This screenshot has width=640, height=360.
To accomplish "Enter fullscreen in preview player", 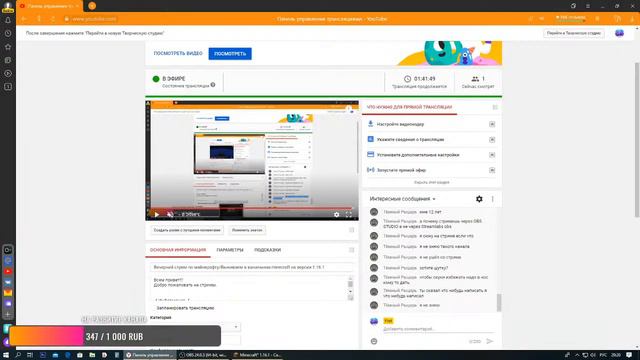I will pyautogui.click(x=349, y=214).
